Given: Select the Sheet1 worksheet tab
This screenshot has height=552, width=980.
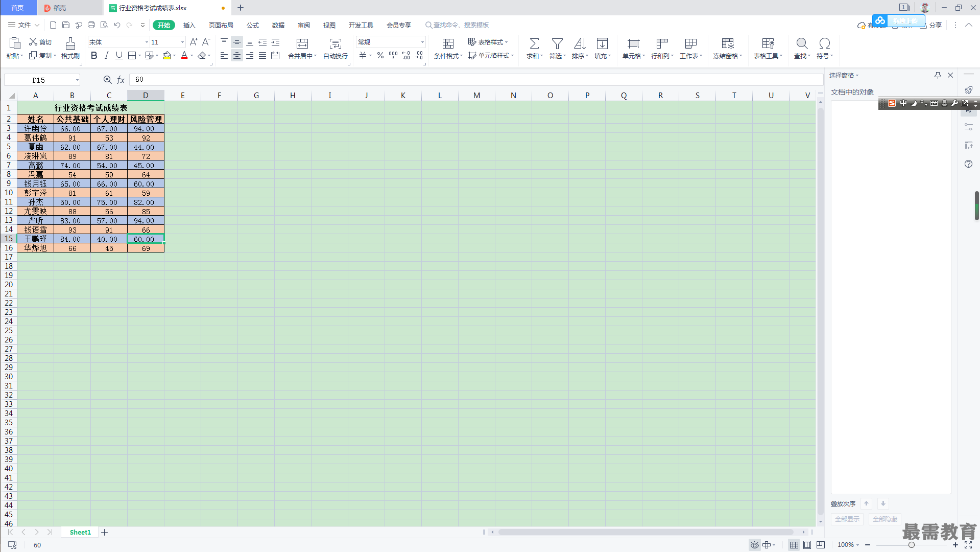Looking at the screenshot, I should (80, 532).
